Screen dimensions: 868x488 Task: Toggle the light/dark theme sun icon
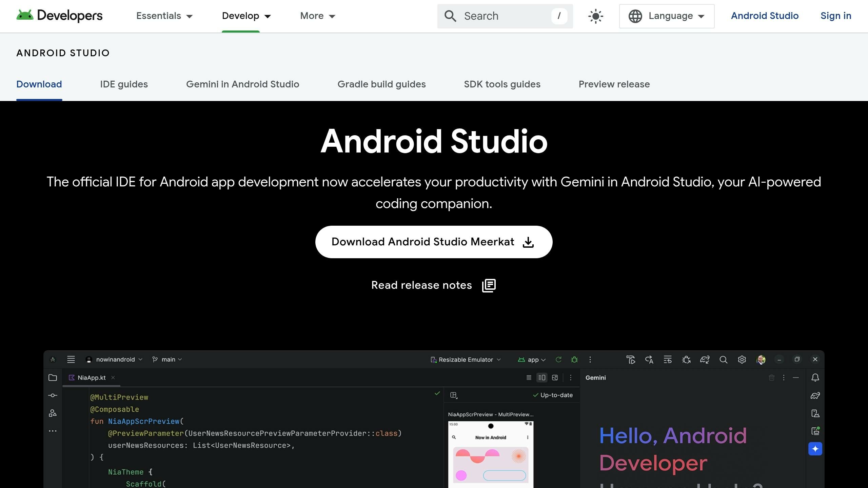(x=596, y=16)
